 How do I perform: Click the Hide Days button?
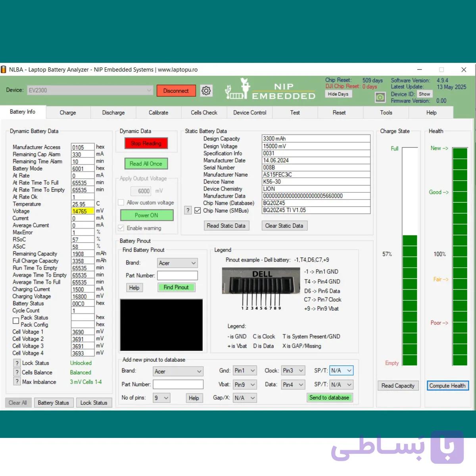(338, 94)
